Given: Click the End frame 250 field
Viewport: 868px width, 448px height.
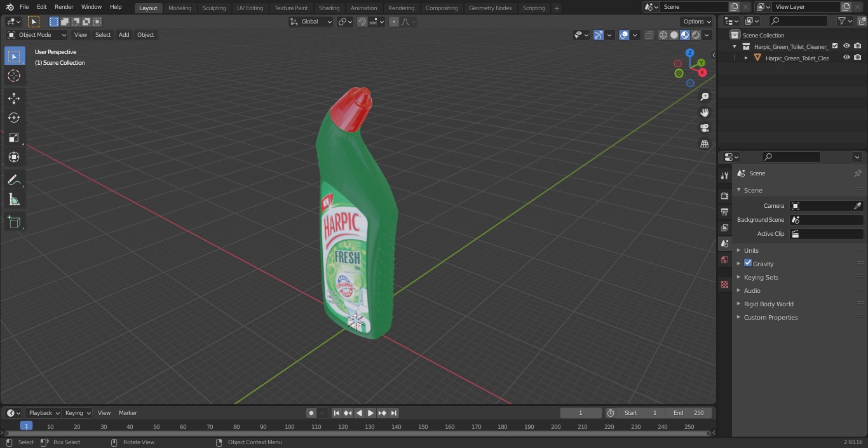Looking at the screenshot, I should (x=688, y=413).
